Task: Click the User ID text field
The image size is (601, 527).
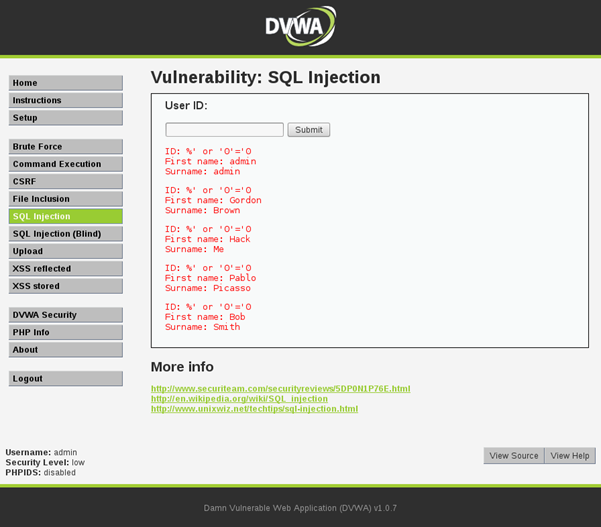Action: point(224,130)
